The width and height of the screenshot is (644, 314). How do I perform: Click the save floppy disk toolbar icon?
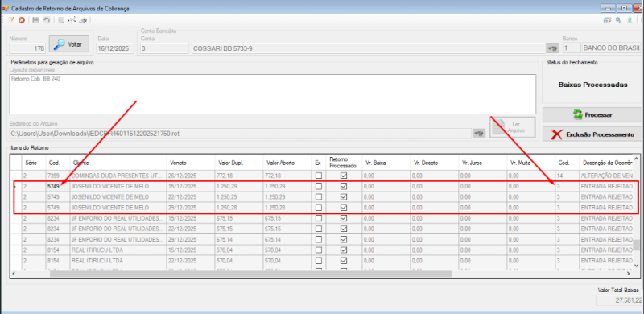click(35, 20)
